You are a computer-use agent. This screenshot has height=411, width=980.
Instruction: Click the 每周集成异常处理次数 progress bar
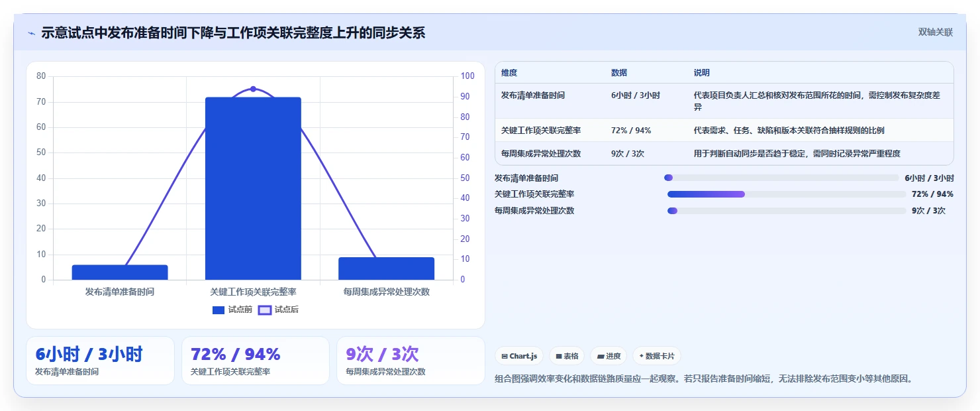[787, 211]
